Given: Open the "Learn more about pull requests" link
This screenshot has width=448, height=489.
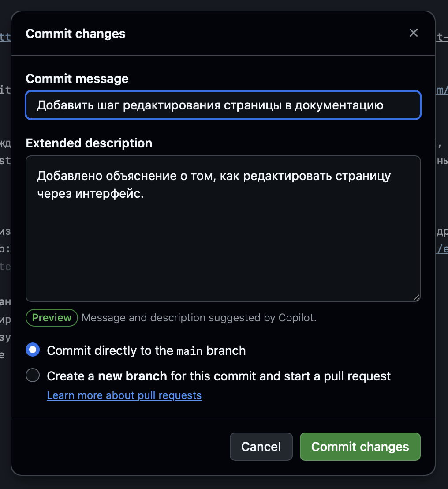Looking at the screenshot, I should (124, 395).
